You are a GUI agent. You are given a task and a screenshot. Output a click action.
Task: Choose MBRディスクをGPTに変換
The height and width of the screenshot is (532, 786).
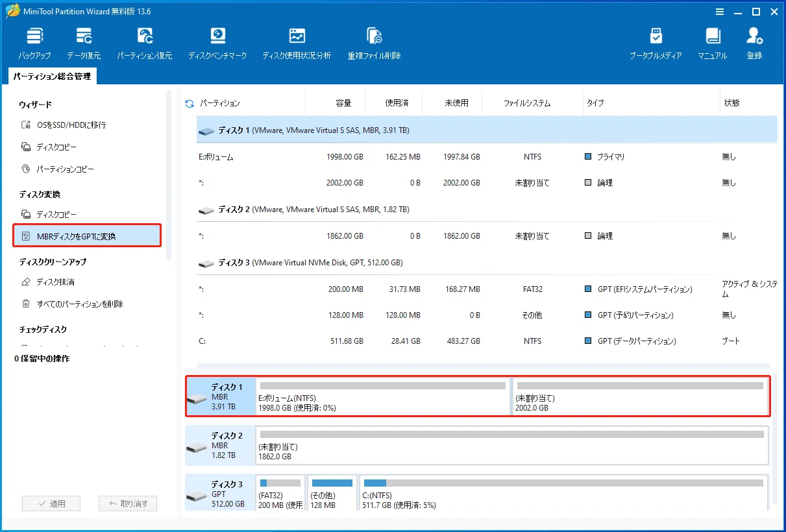87,236
